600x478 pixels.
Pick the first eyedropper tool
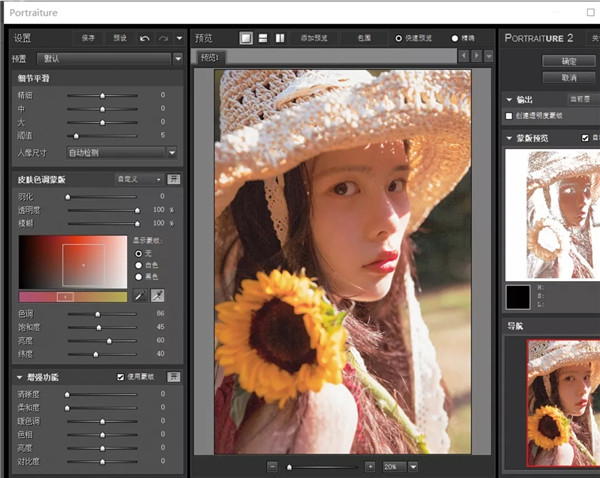140,295
